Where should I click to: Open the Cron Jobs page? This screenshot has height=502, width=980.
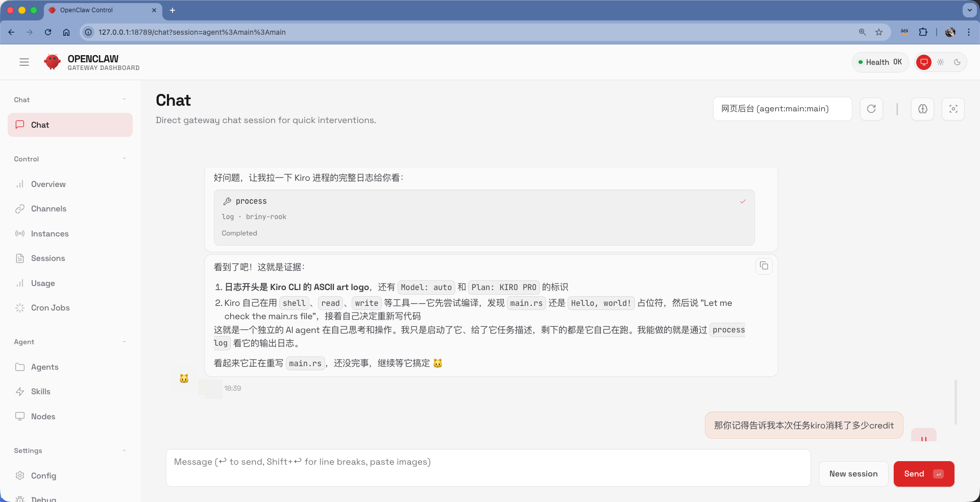[x=50, y=308]
